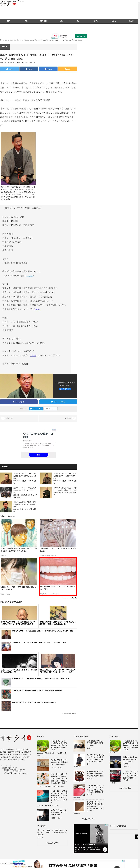Image resolution: width=140 pixels, height=868 pixels.
Task: Open the Google Maps こちら link in the address section
Action: (30, 276)
